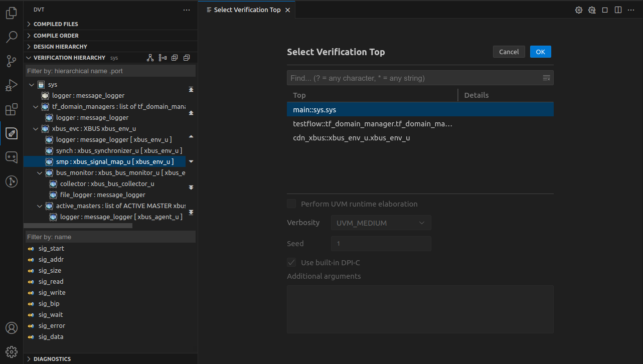Open the Manage gear in activity bar
The image size is (643, 364).
click(x=11, y=351)
